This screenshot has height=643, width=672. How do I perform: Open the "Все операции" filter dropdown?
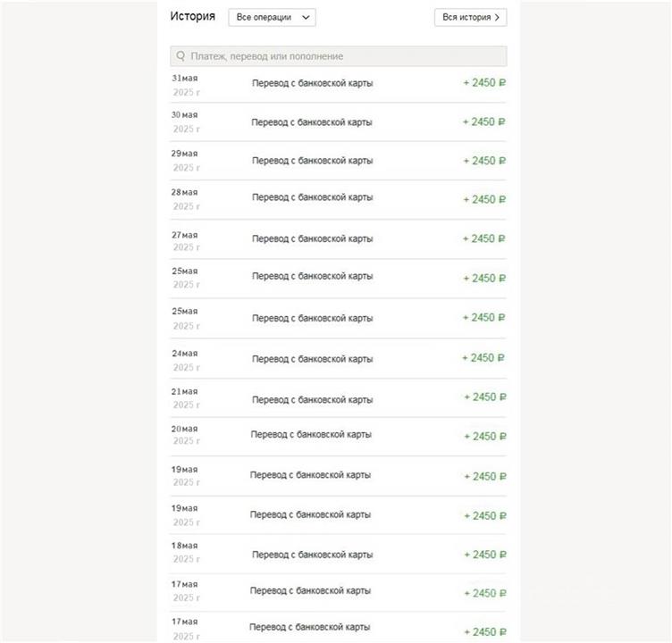point(272,17)
